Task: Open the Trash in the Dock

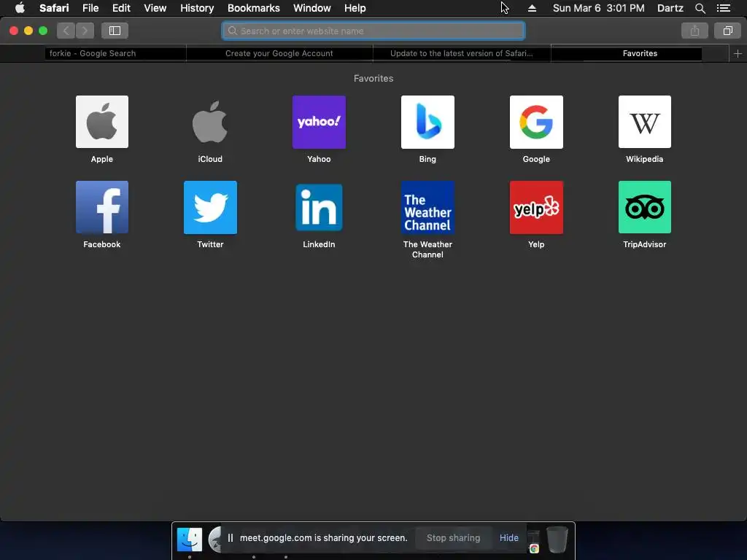Action: (x=557, y=539)
